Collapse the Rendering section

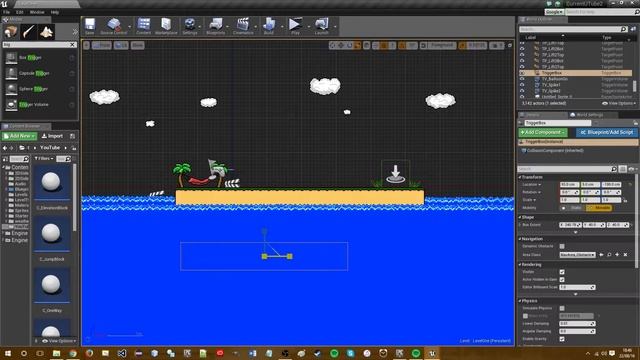pos(520,264)
